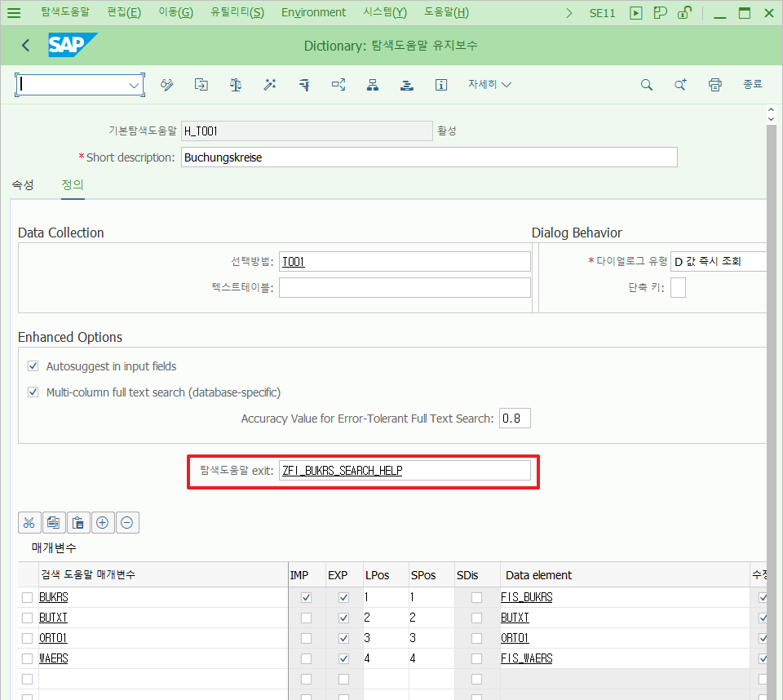The height and width of the screenshot is (700, 783).
Task: Click the 단축 키 input box
Action: click(x=678, y=288)
